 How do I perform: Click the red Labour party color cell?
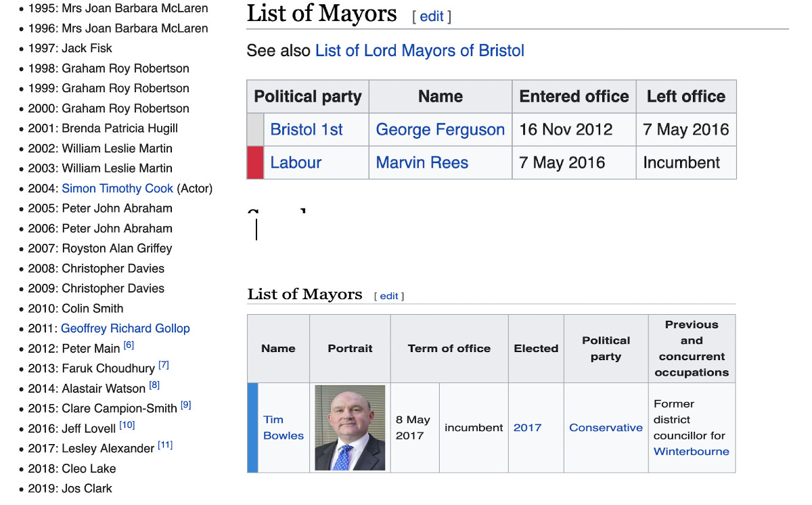point(255,163)
